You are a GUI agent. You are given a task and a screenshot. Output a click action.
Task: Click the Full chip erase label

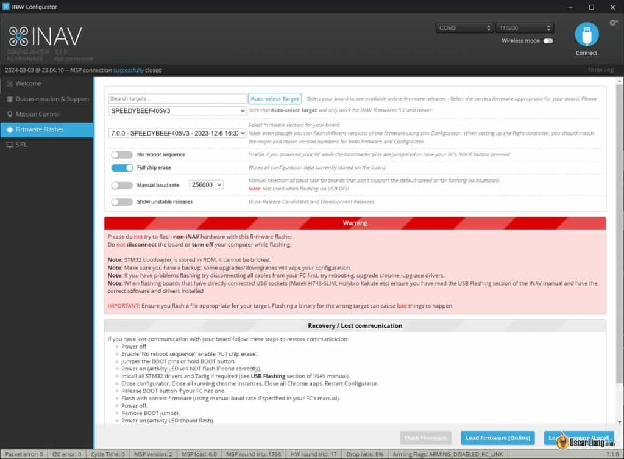[x=154, y=168]
